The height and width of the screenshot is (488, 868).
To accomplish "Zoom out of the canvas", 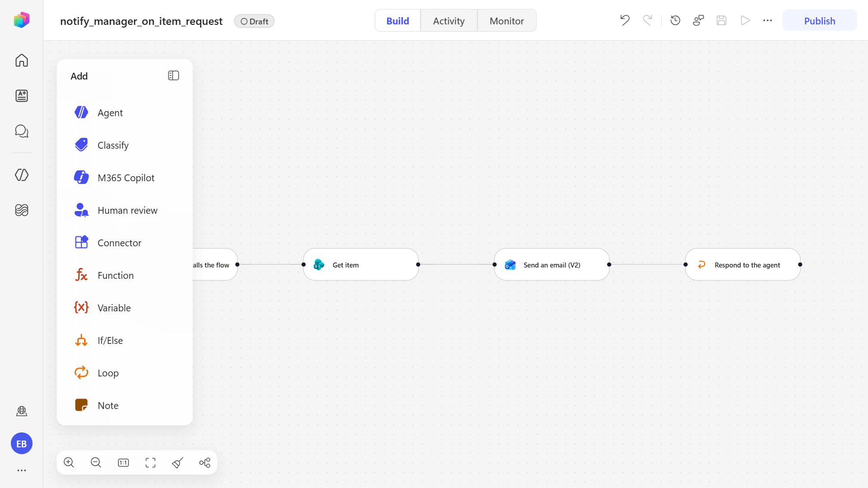I will [x=96, y=463].
